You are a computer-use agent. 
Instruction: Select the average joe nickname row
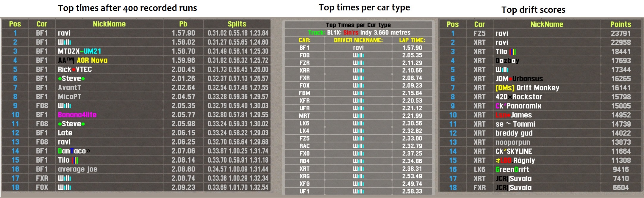[77, 169]
